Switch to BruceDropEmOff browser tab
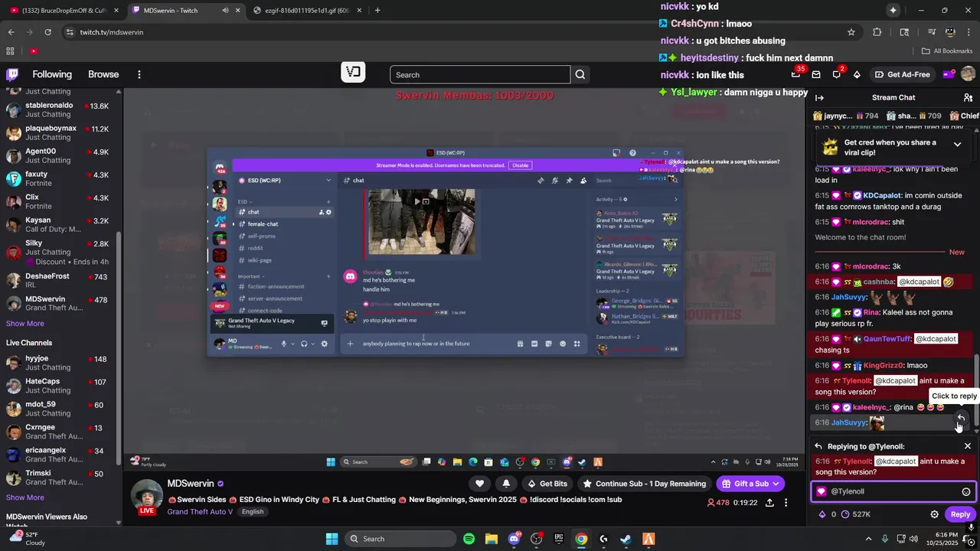 coord(64,11)
